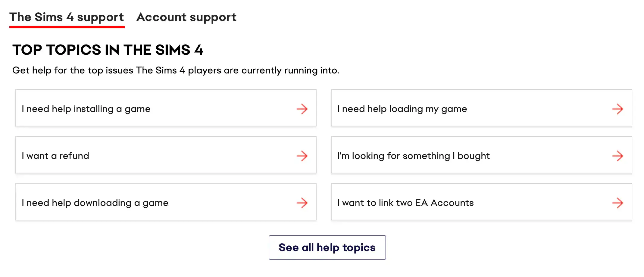Click red underline beneath The Sims 4 support
Screen dimensions: 644x277
pyautogui.click(x=67, y=27)
